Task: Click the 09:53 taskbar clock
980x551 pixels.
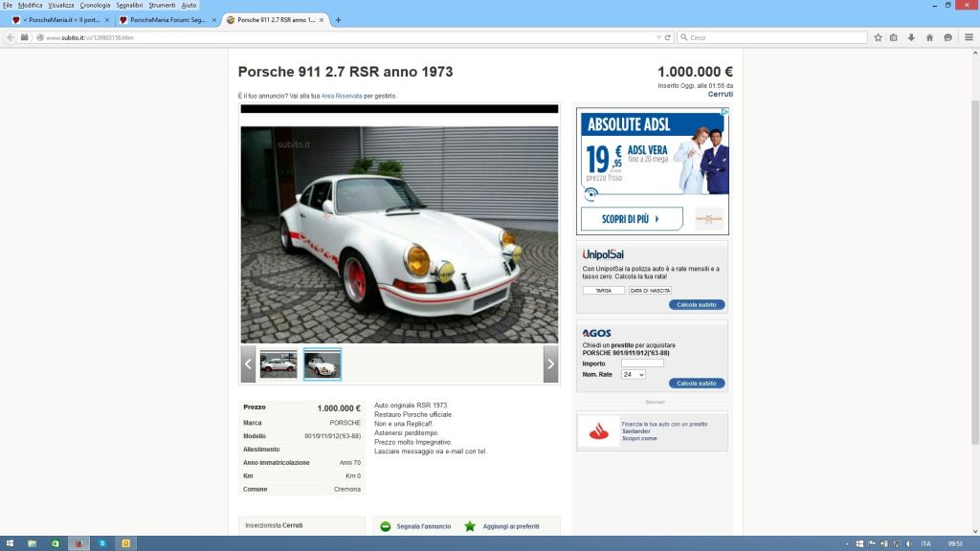Action: pos(955,544)
